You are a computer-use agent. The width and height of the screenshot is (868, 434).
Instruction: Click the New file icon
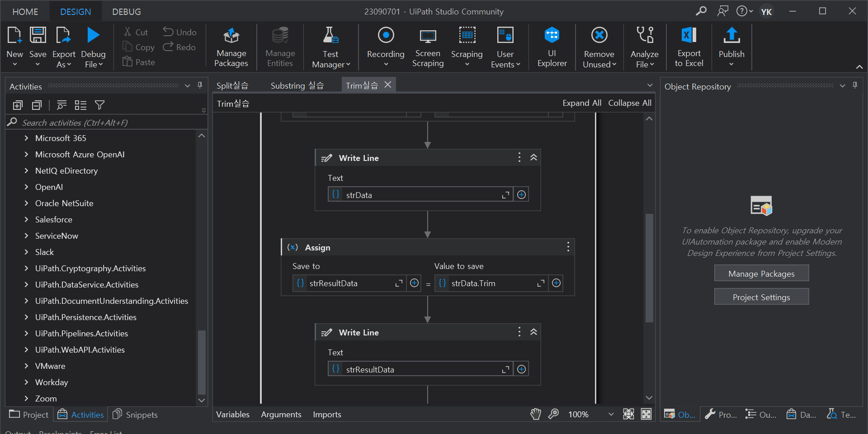point(14,35)
